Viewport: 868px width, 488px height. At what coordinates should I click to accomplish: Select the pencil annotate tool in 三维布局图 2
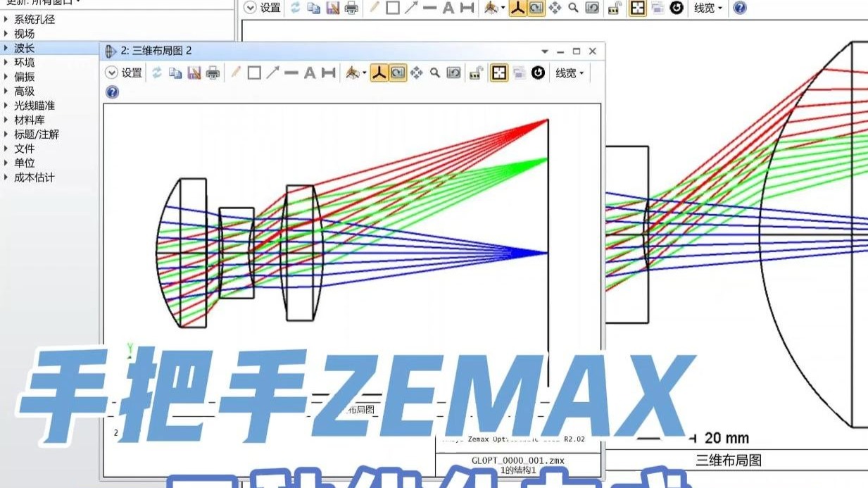(236, 73)
